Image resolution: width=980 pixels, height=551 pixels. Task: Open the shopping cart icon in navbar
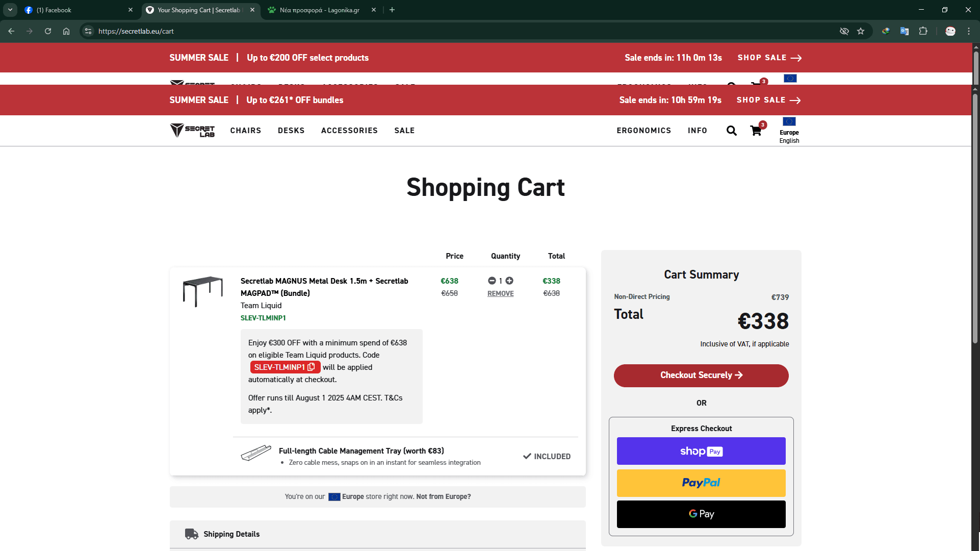click(x=756, y=131)
